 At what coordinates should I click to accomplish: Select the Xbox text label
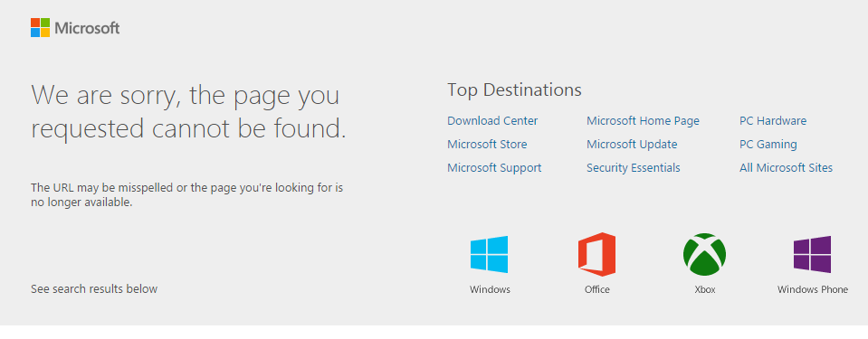coord(705,289)
